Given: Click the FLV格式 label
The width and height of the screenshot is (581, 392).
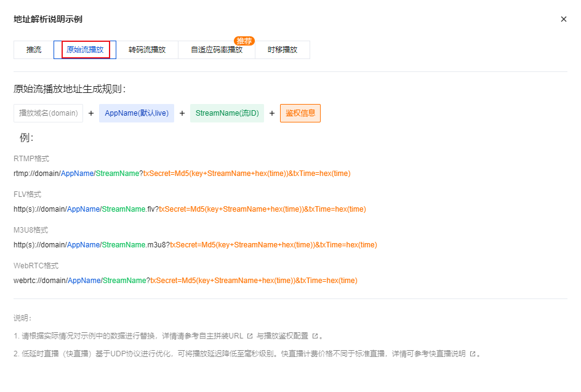Looking at the screenshot, I should point(28,194).
